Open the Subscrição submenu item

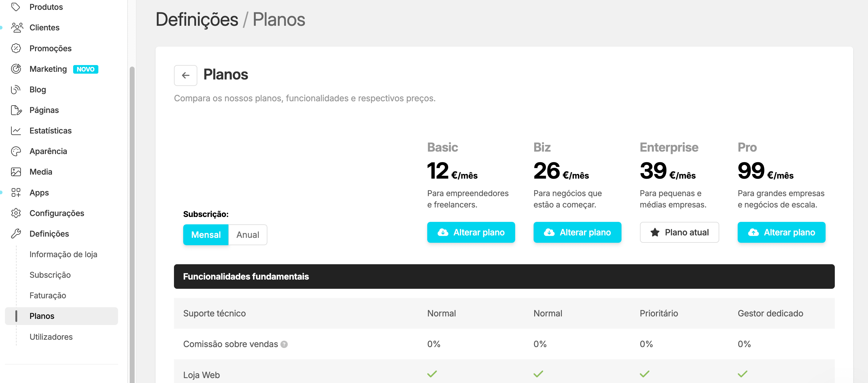[x=50, y=275]
